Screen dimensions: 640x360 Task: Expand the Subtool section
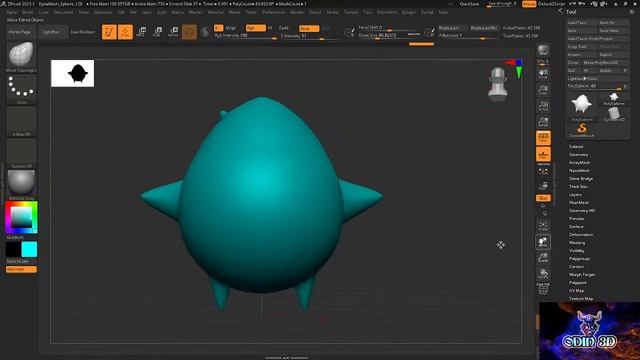(x=576, y=147)
